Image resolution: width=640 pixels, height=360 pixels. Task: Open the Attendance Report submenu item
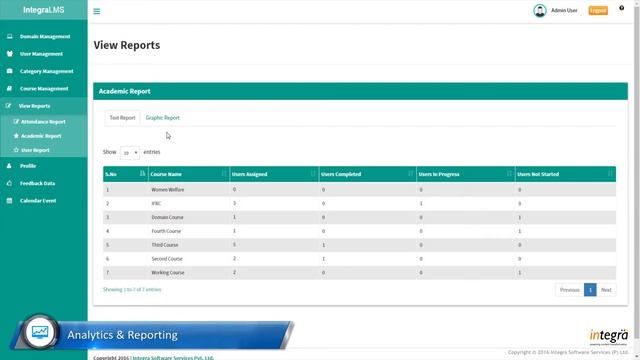click(44, 122)
